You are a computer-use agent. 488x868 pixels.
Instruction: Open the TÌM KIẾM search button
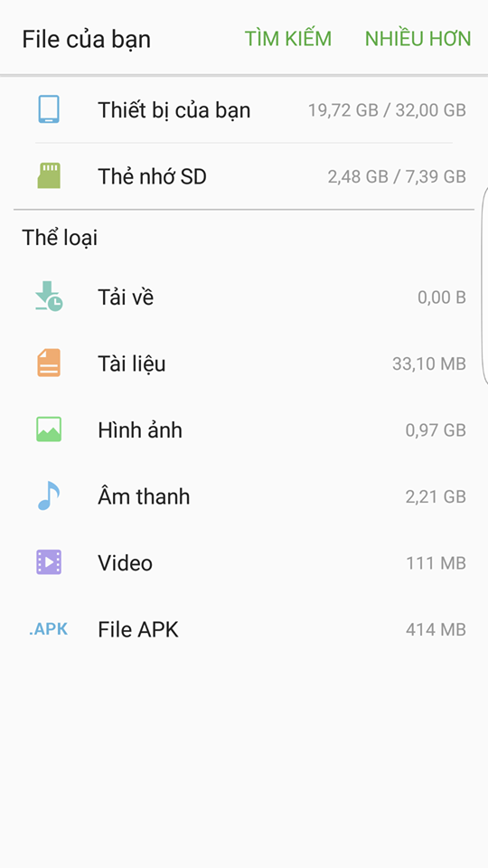[x=288, y=39]
